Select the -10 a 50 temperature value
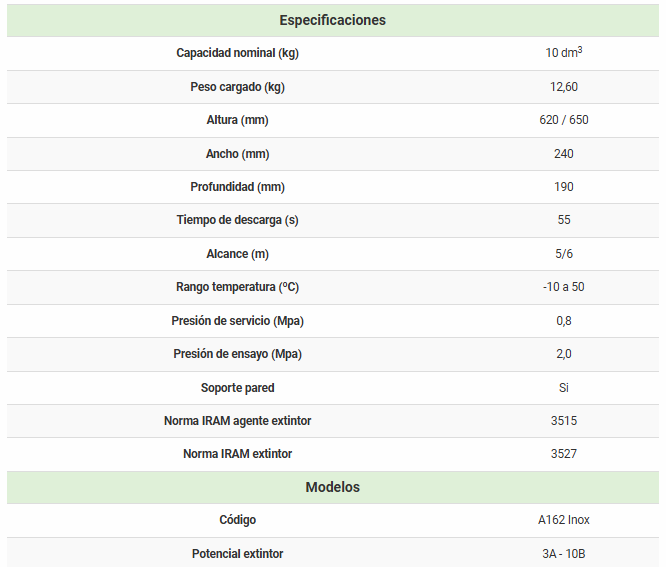 (x=563, y=287)
